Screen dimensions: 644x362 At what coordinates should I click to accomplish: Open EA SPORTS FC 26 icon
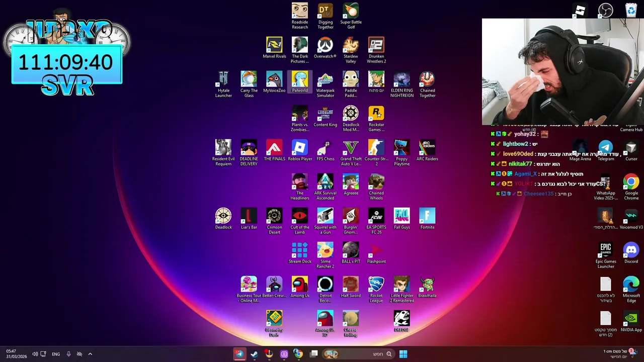point(376,221)
